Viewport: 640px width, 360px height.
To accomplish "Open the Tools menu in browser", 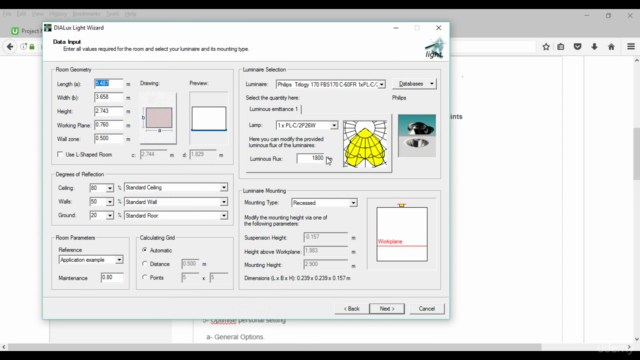I will click(112, 14).
